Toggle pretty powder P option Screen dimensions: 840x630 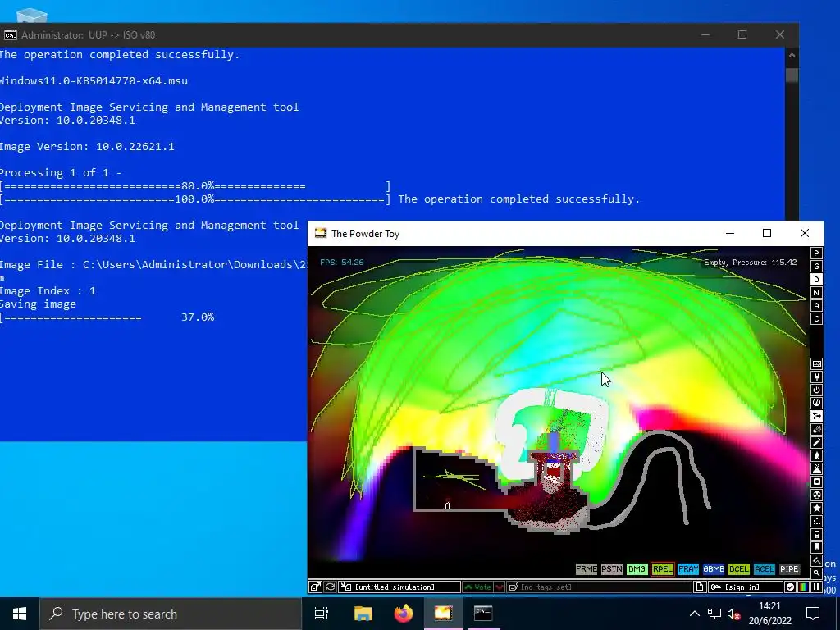(x=816, y=253)
